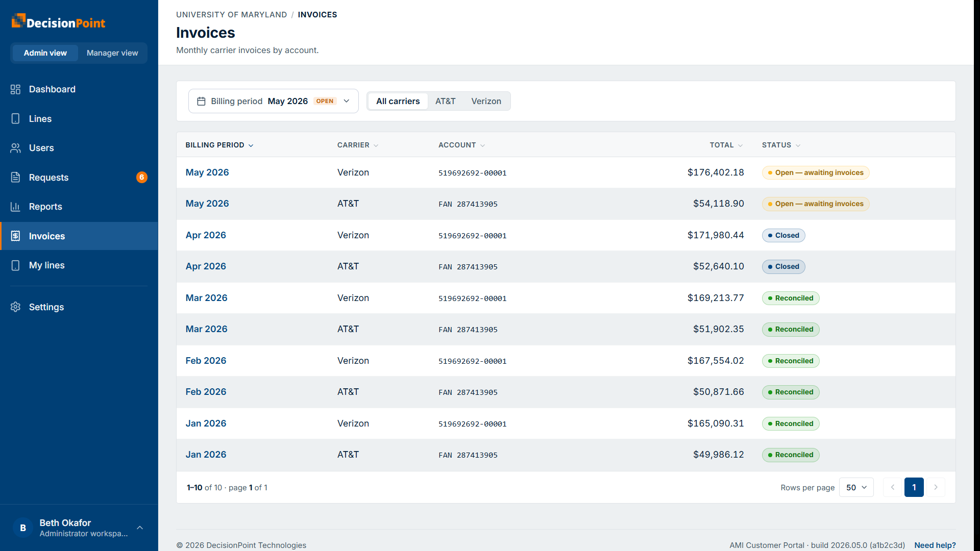Click the Invoices receipt icon
980x551 pixels.
pos(15,236)
